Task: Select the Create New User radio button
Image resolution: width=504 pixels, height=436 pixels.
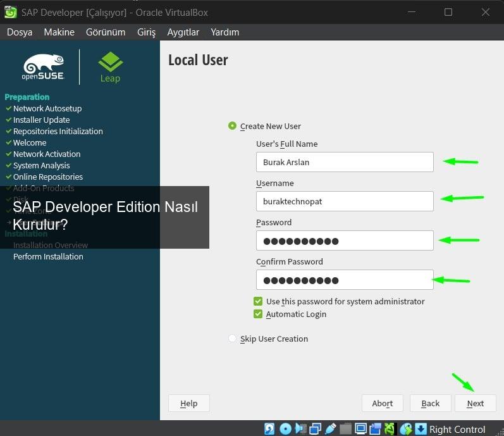Action: coord(232,126)
